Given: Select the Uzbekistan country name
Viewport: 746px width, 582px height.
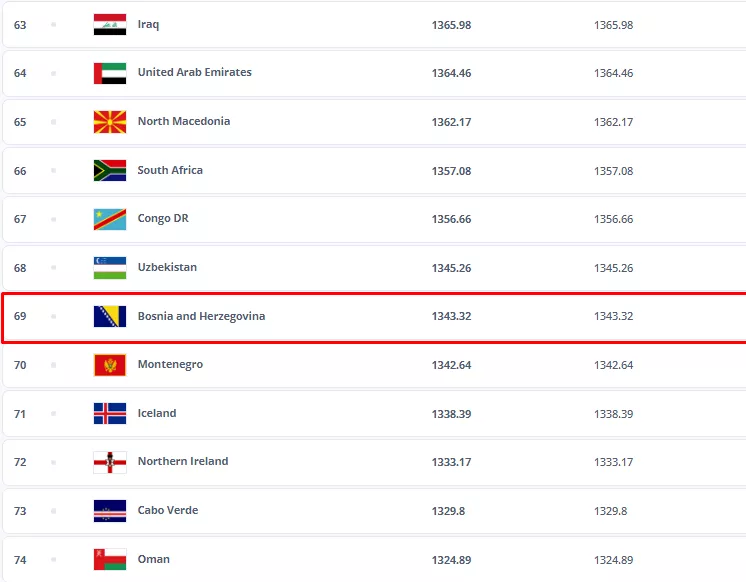Looking at the screenshot, I should 167,268.
